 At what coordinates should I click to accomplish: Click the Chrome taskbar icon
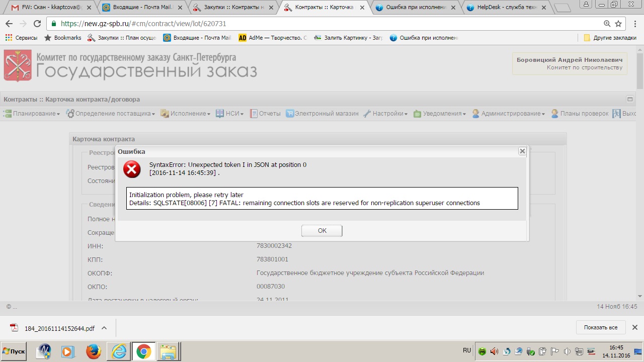pyautogui.click(x=143, y=351)
